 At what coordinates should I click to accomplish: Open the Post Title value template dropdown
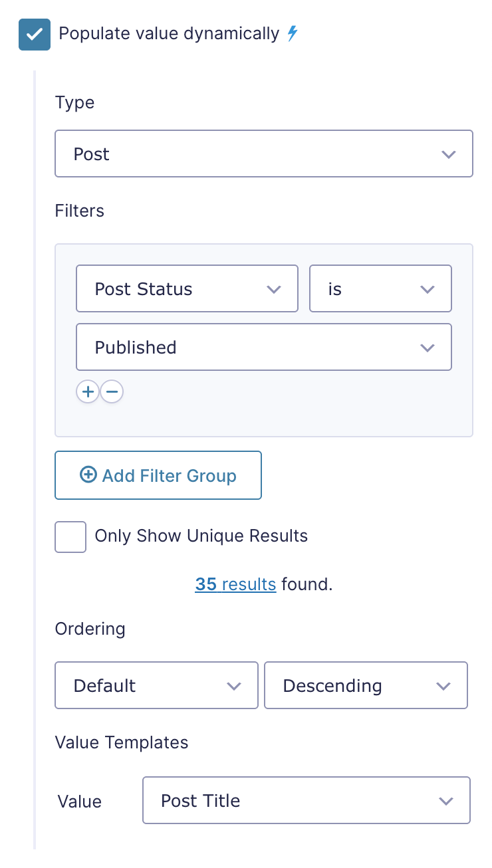coord(307,800)
